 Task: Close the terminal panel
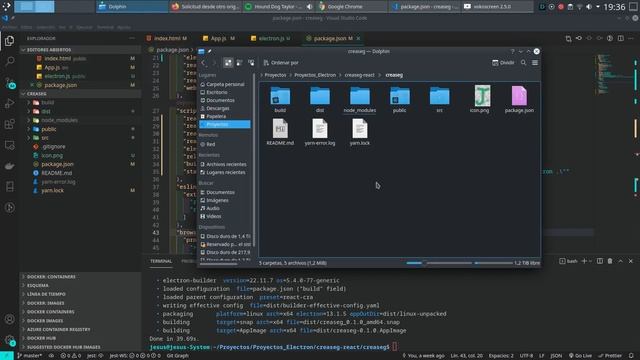click(631, 261)
